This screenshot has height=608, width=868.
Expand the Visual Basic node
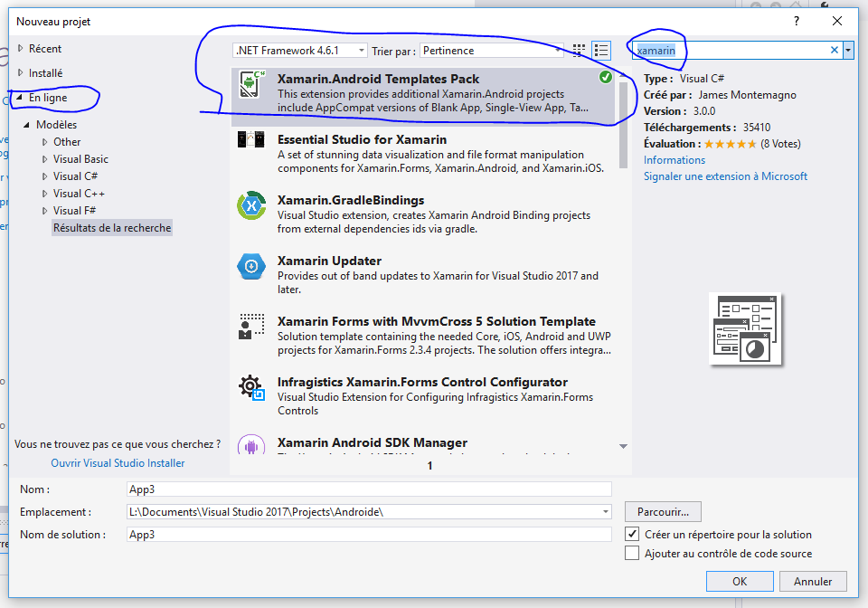(45, 159)
